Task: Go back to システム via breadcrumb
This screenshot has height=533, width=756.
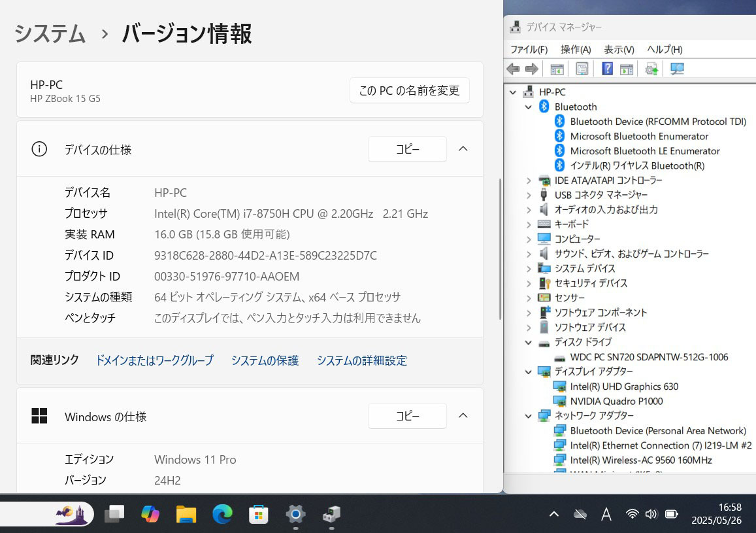Action: (x=50, y=34)
